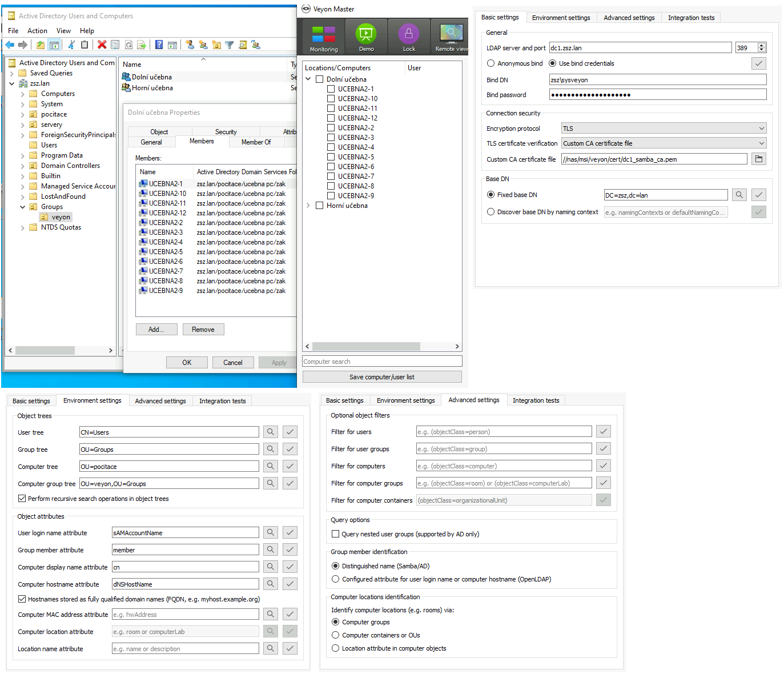Click the Create new group icon
784x674 pixels.
(203, 45)
